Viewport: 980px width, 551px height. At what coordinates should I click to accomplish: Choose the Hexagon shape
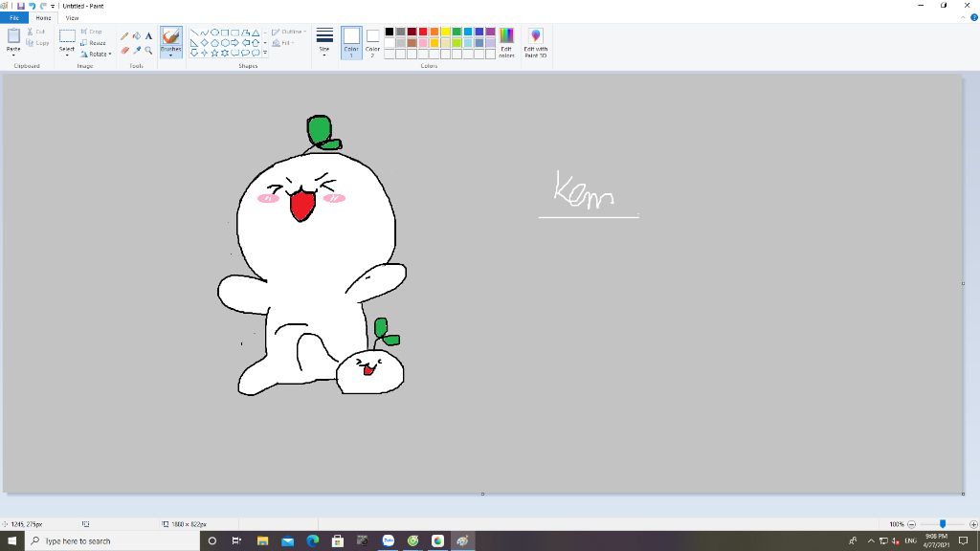click(x=225, y=42)
